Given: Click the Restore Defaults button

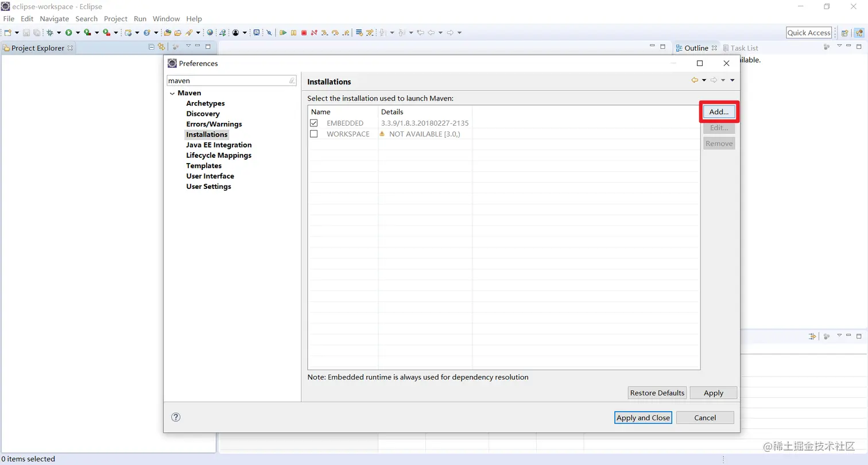Looking at the screenshot, I should [x=657, y=393].
